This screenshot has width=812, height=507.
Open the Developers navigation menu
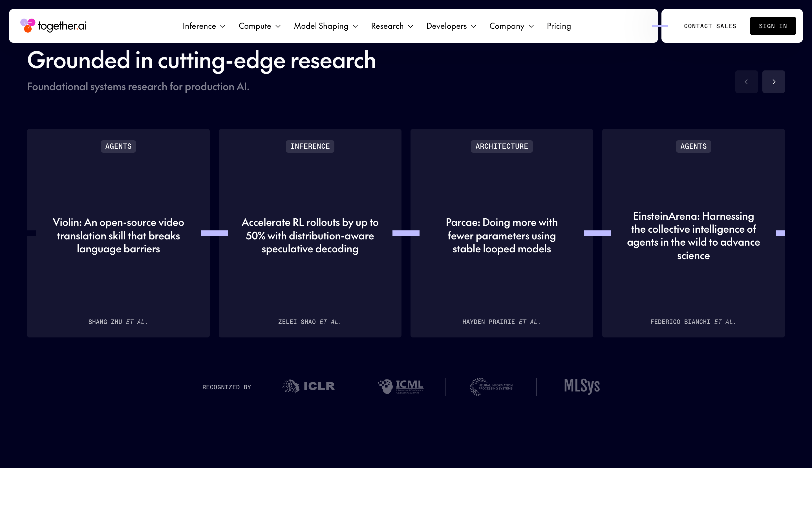[451, 26]
